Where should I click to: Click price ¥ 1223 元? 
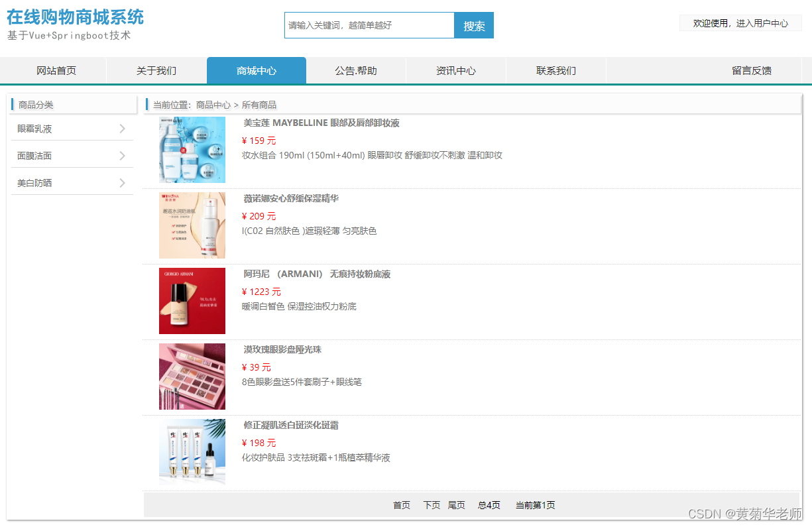tap(262, 292)
